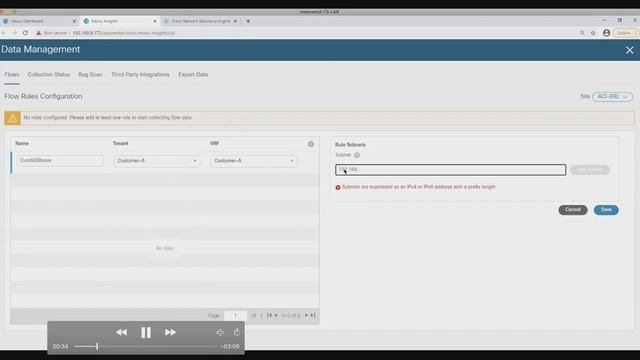Open the Bug Scan tab

click(90, 75)
